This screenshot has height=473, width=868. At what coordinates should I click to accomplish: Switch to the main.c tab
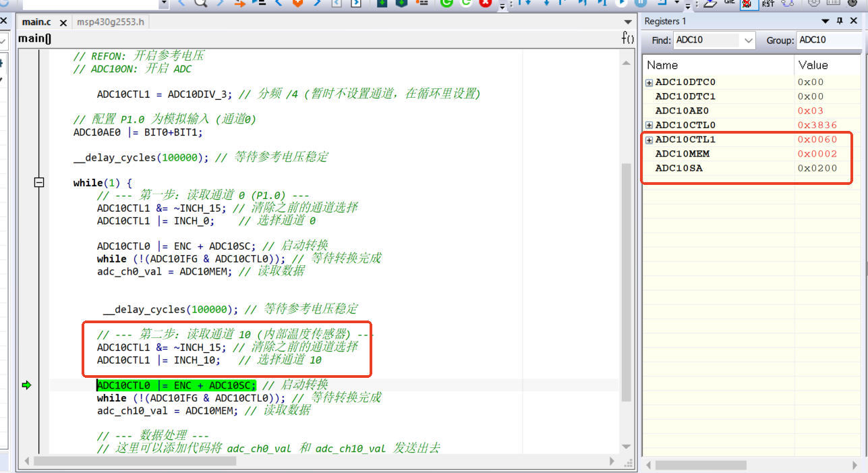pos(36,22)
